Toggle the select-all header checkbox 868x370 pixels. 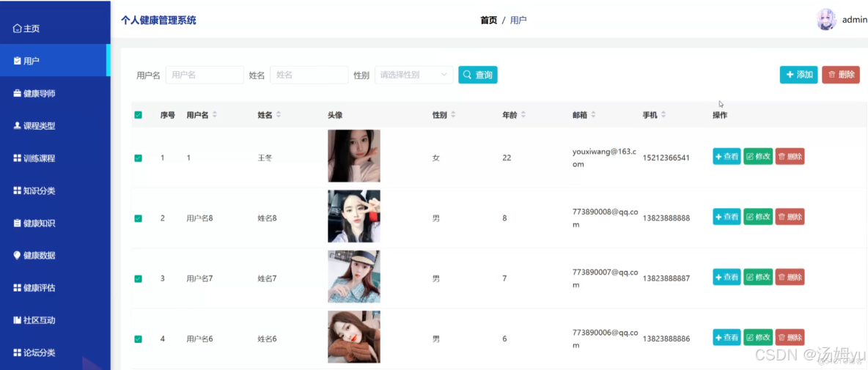tap(139, 115)
